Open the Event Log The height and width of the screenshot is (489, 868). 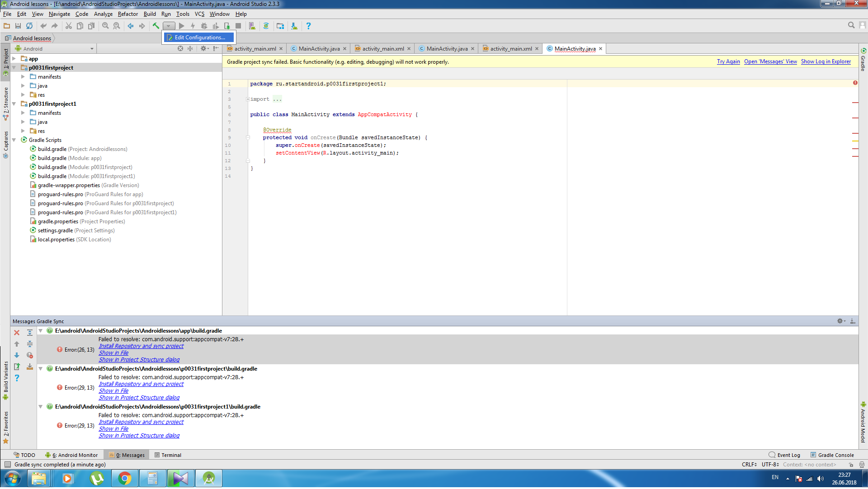point(784,455)
